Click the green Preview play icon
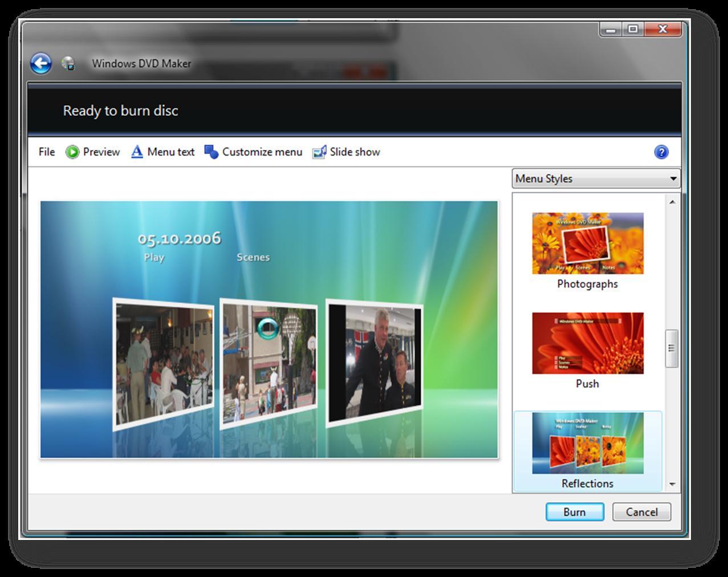 click(72, 152)
